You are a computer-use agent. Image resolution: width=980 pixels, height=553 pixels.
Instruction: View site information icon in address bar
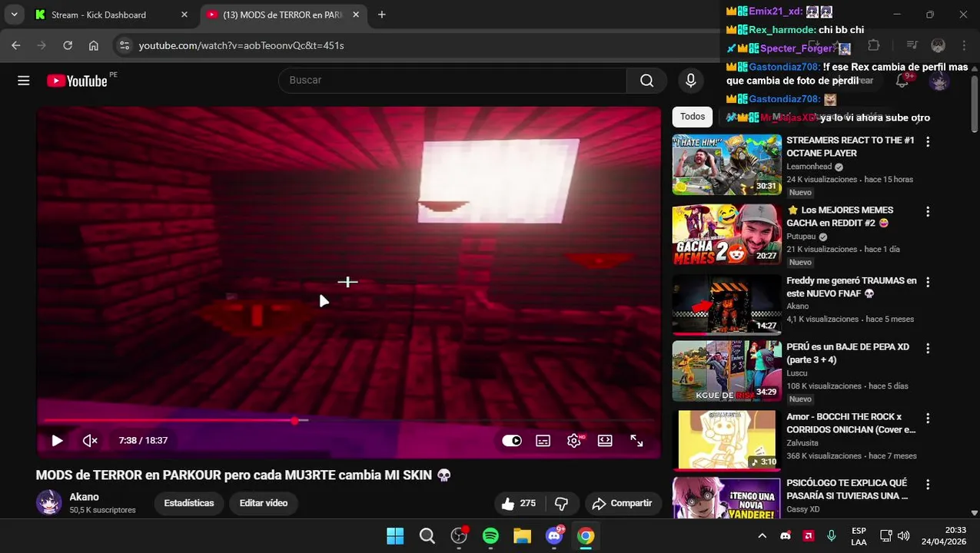(125, 45)
